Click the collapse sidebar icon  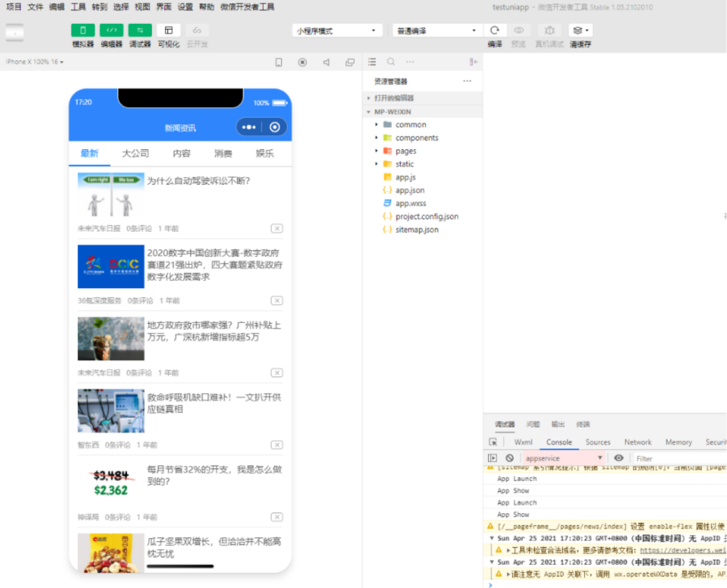473,62
